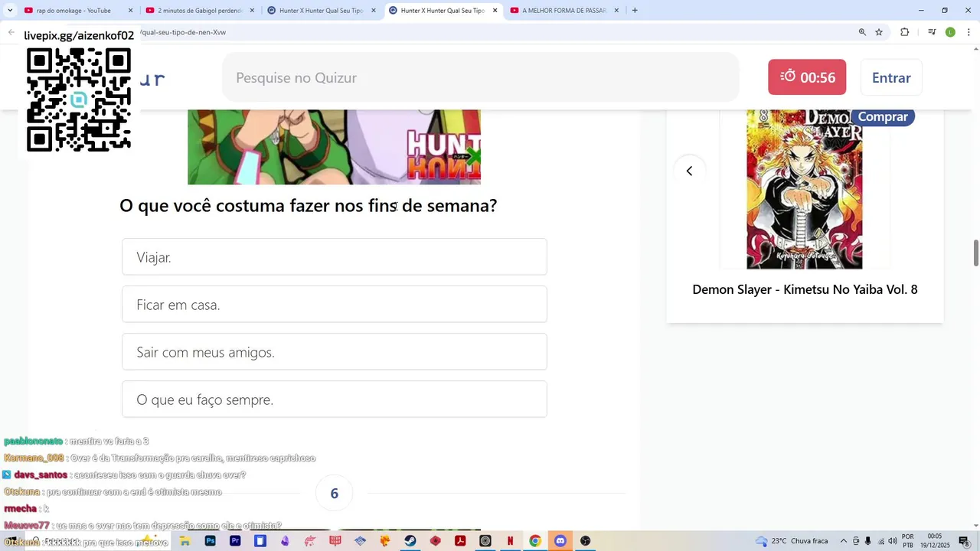Click the Quizur search field
The image size is (980, 551).
481,77
